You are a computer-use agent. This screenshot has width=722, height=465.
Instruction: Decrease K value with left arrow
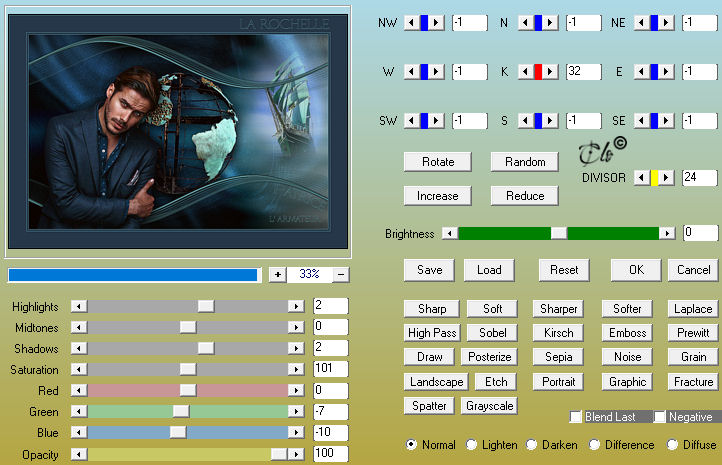[526, 71]
